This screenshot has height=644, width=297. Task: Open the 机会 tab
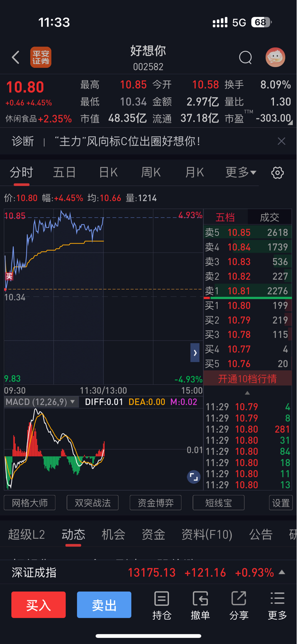(x=114, y=535)
